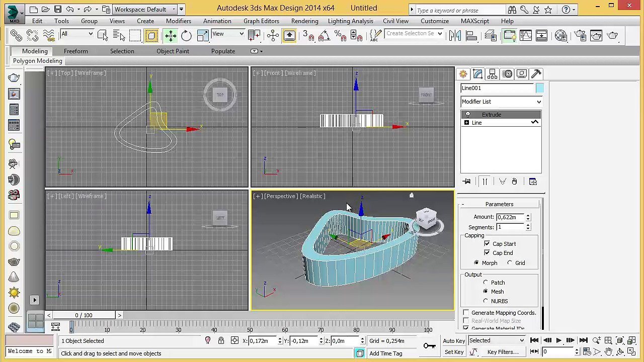Click the Set Key button
Image resolution: width=644 pixels, height=362 pixels.
click(x=454, y=352)
